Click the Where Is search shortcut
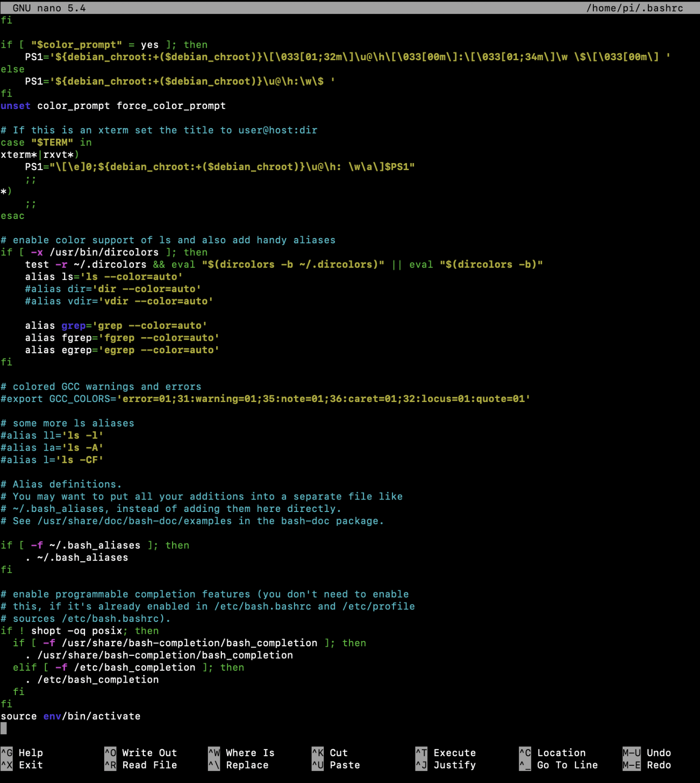Image resolution: width=700 pixels, height=783 pixels. click(x=241, y=752)
